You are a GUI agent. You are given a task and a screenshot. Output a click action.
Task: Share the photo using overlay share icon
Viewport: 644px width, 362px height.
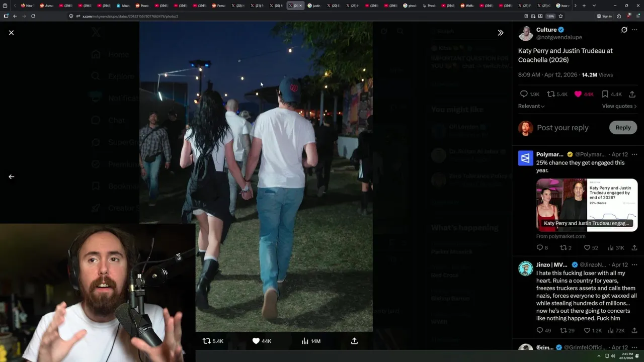tap(354, 341)
